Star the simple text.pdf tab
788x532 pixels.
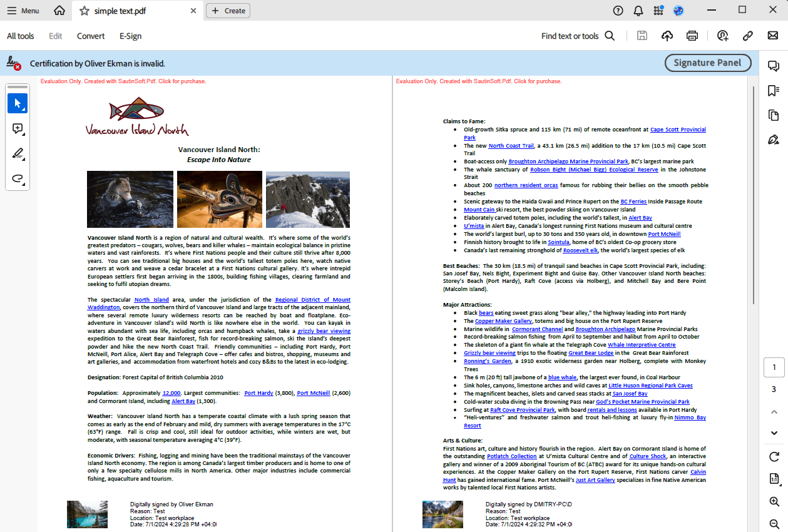coord(84,11)
